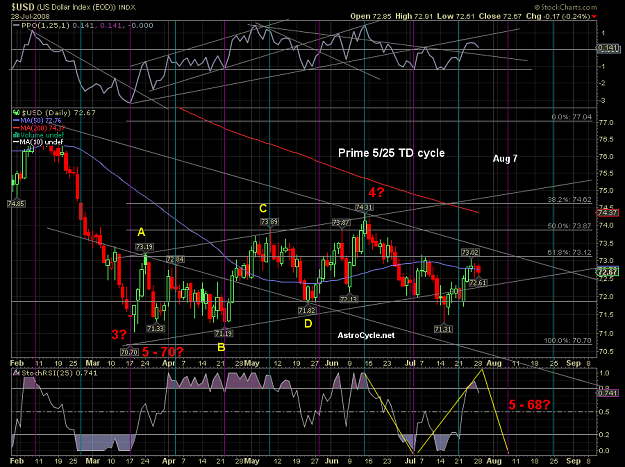The height and width of the screenshot is (467, 625).
Task: Click the small icon before StochRSI(25) legend
Action: [x=16, y=373]
